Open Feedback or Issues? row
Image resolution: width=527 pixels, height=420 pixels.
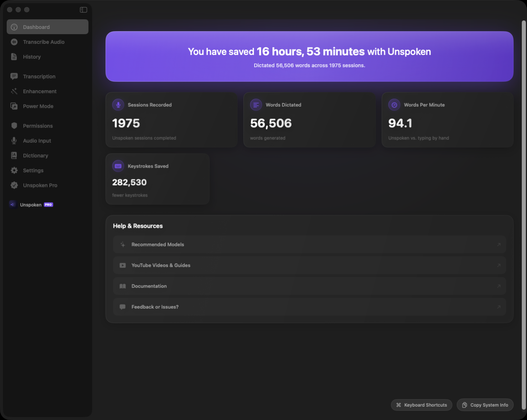[310, 307]
